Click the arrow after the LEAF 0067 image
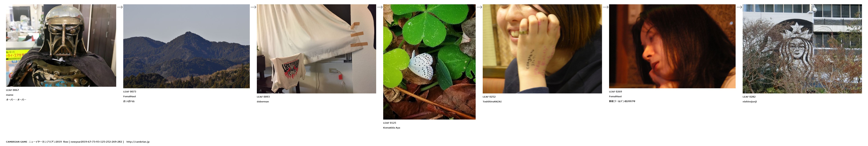 pos(120,7)
